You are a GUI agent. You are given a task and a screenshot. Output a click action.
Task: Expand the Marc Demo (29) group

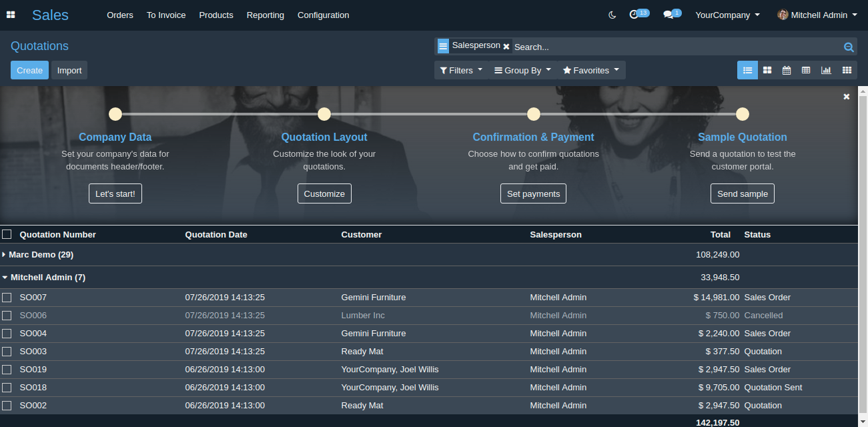coord(40,255)
